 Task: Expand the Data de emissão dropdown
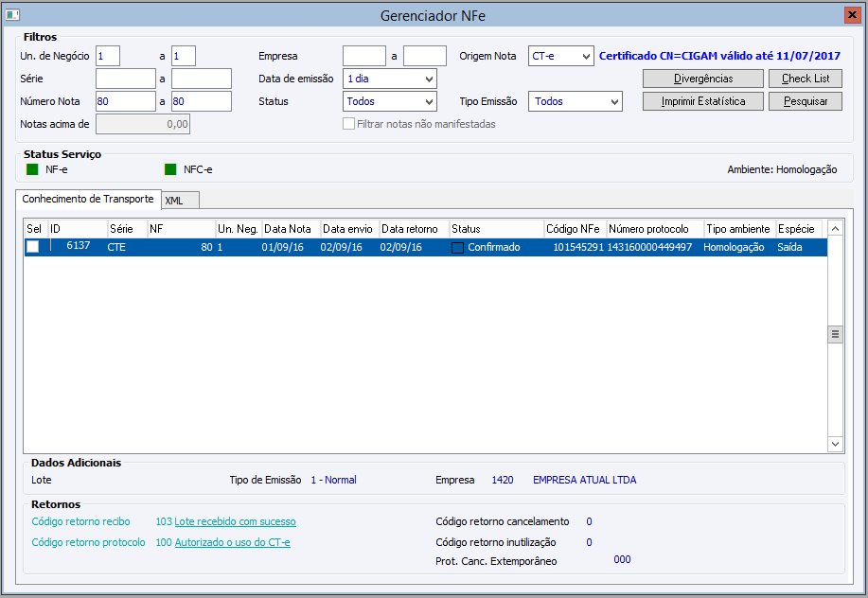pos(390,79)
